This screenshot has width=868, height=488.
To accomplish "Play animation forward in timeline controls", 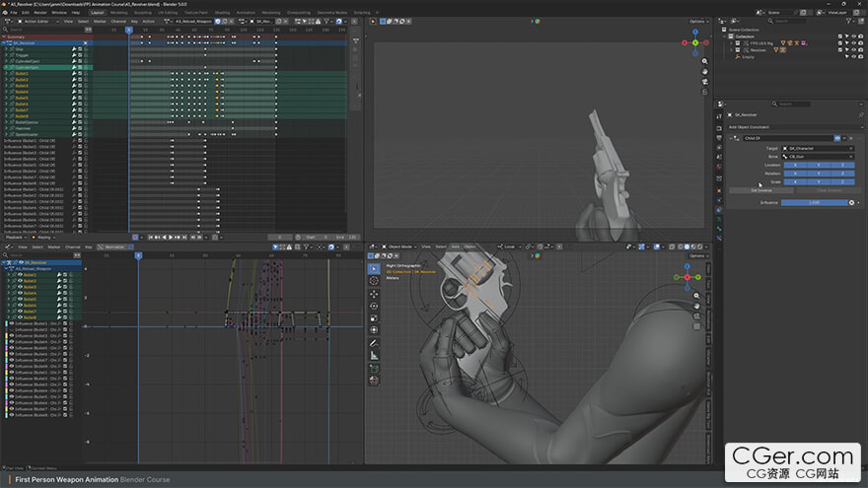I will point(171,238).
